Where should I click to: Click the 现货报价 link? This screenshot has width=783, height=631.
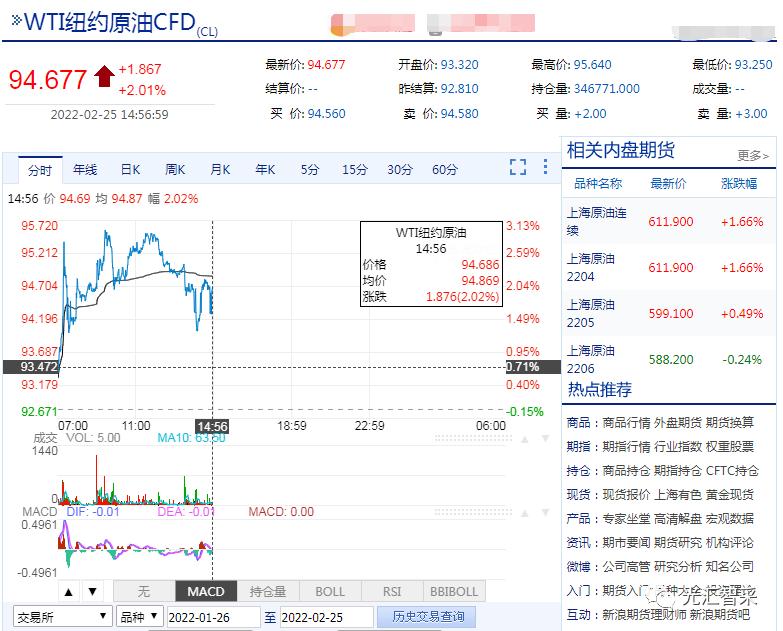[626, 495]
